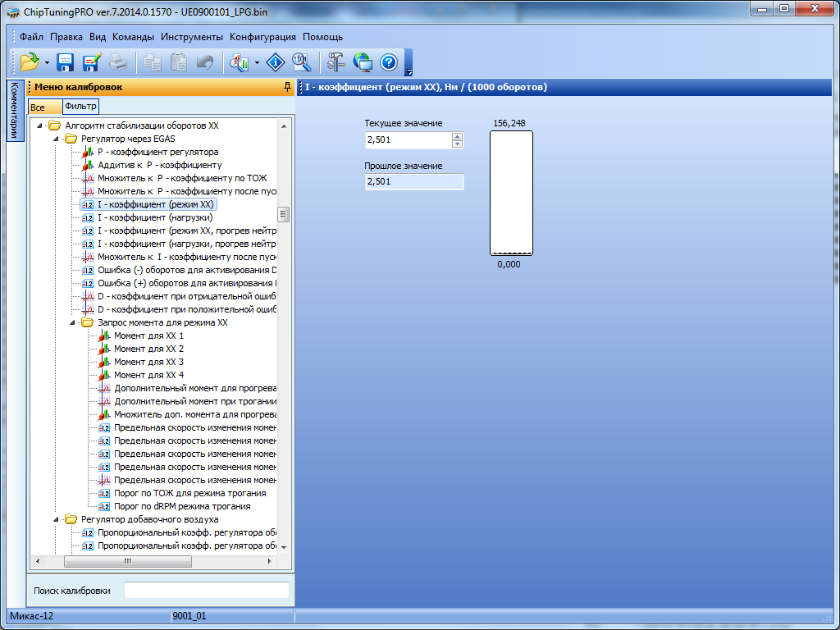Collapse the Регулятор добавочного воздуха folder
This screenshot has height=630, width=840.
(57, 519)
